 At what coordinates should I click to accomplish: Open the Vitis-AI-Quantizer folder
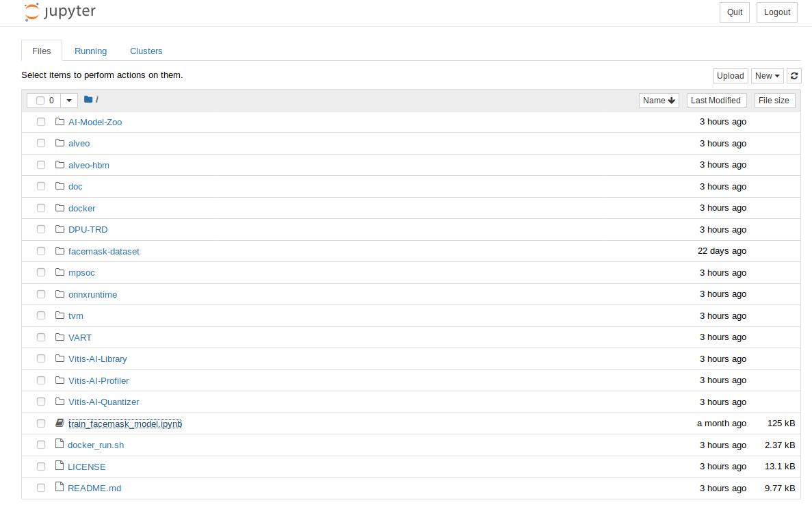click(103, 402)
